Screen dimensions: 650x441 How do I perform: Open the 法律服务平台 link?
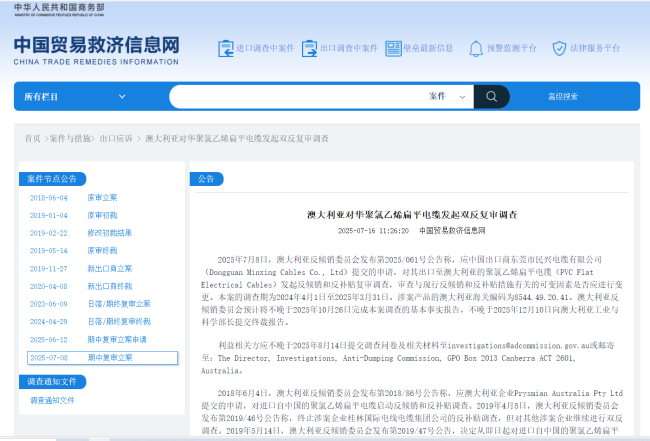595,48
